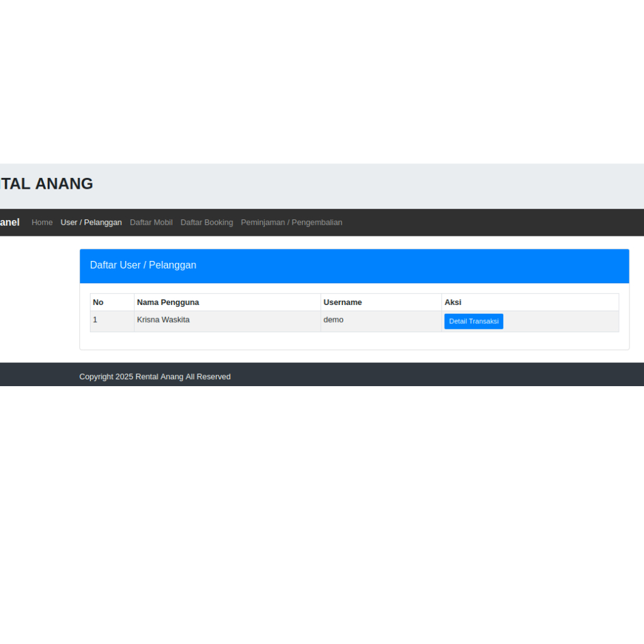
Task: Click the Nama Pengguna column header
Action: 168,302
